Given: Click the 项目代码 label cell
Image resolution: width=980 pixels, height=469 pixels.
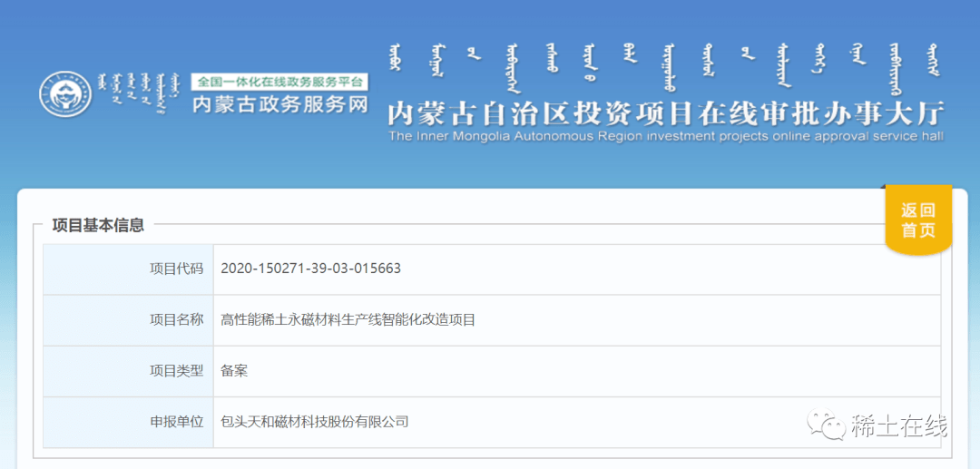Looking at the screenshot, I should (x=128, y=269).
